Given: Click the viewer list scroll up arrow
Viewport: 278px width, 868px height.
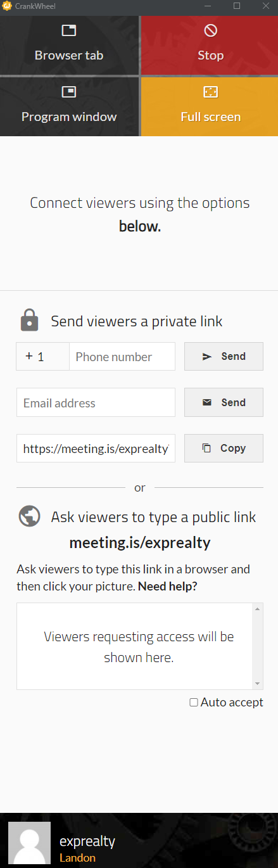Looking at the screenshot, I should 257,610.
